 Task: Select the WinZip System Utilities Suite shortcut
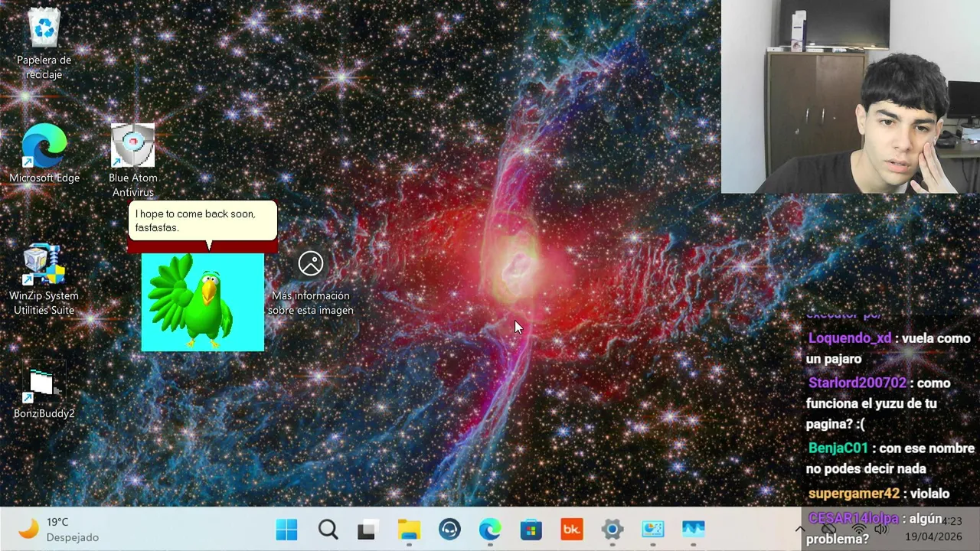tap(44, 279)
